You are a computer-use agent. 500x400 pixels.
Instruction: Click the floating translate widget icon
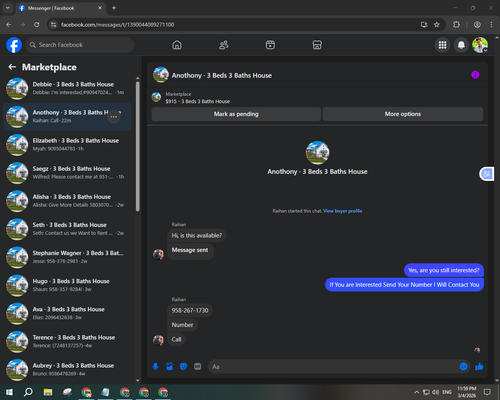click(487, 174)
